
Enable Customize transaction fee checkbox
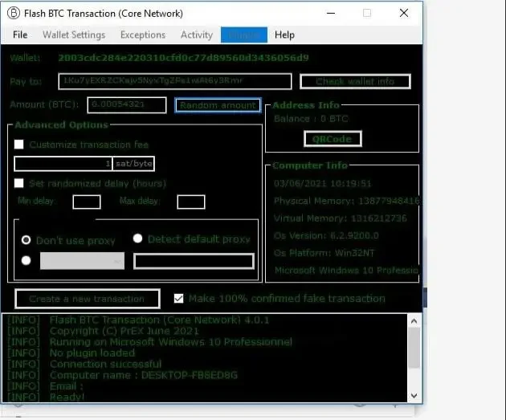click(x=19, y=145)
